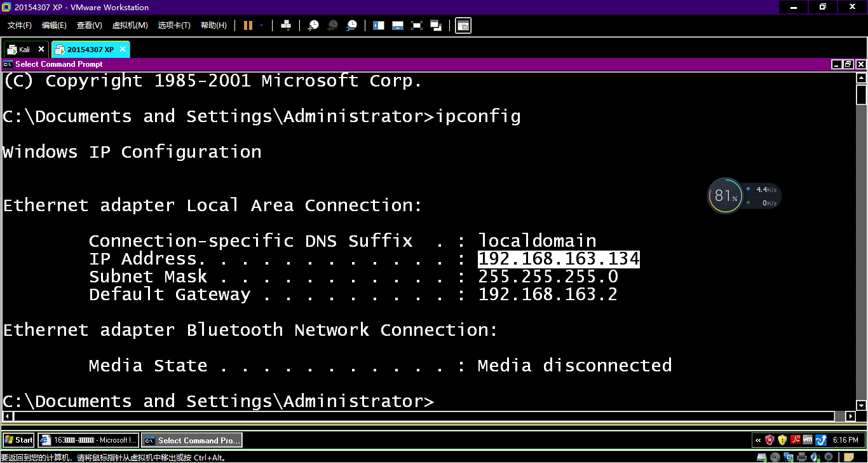The image size is (868, 463).
Task: Click the Windows XP Start button
Action: [18, 439]
